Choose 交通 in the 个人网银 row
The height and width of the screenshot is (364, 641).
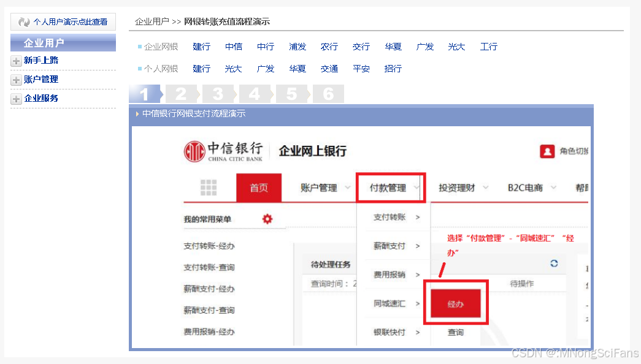(x=329, y=69)
